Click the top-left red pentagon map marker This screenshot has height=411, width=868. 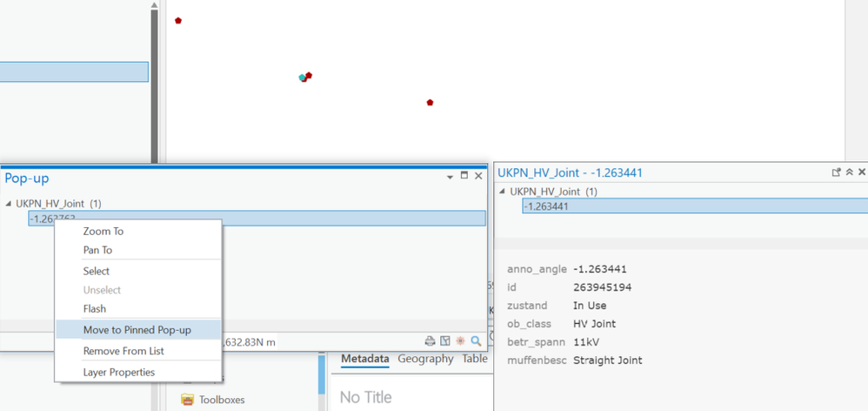click(178, 21)
